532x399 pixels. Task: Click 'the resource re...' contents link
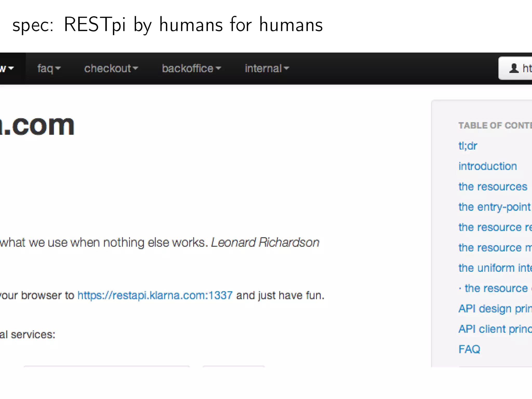point(495,227)
